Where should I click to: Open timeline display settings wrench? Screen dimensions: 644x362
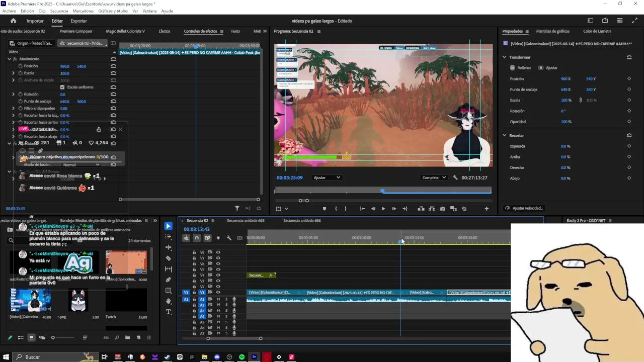pyautogui.click(x=229, y=238)
